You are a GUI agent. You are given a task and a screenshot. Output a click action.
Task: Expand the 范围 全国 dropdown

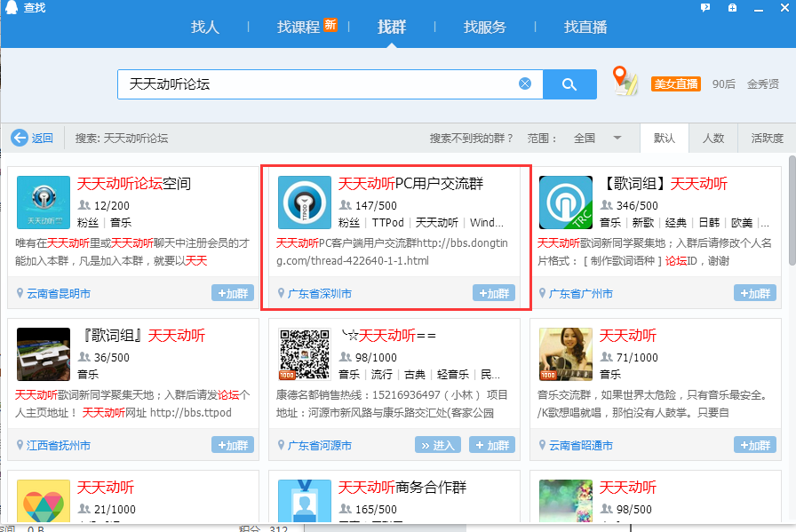(x=597, y=138)
